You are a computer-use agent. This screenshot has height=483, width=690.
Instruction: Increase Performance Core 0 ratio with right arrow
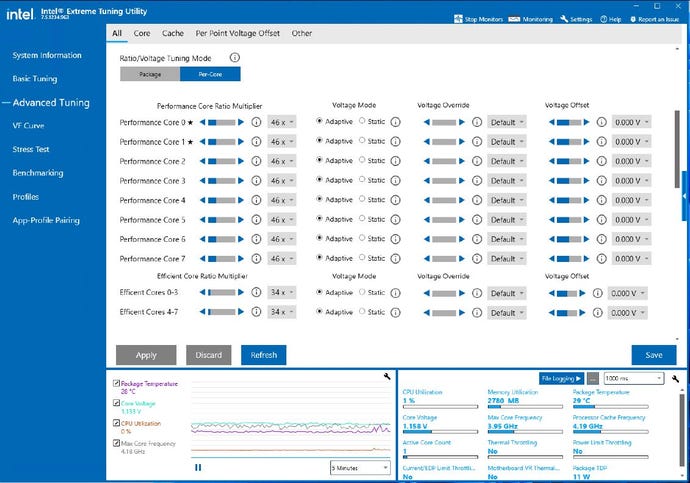pyautogui.click(x=241, y=122)
